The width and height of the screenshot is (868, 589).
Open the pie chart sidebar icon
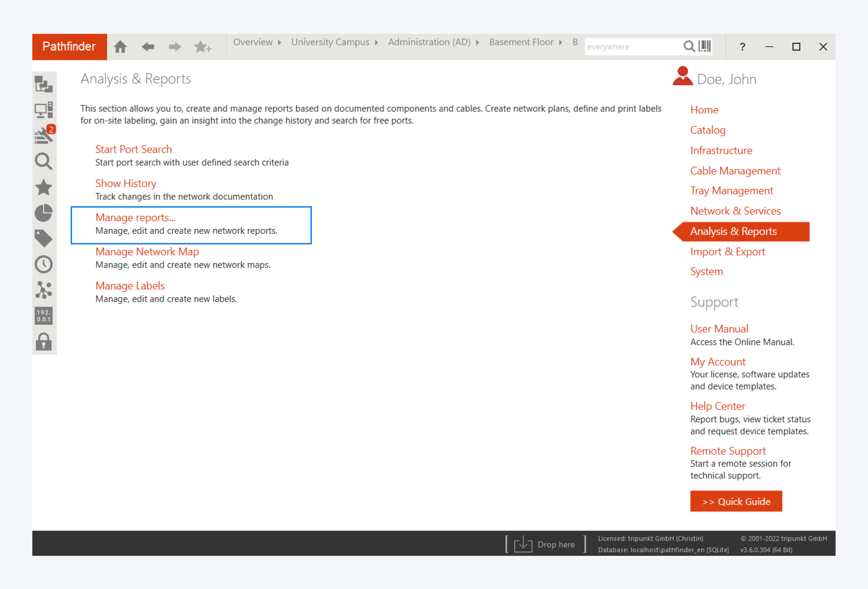[x=44, y=213]
